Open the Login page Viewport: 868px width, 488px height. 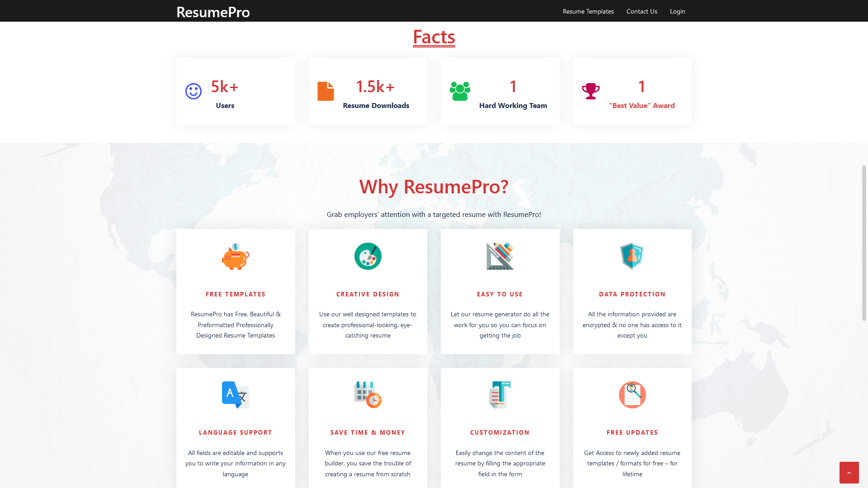(x=677, y=11)
